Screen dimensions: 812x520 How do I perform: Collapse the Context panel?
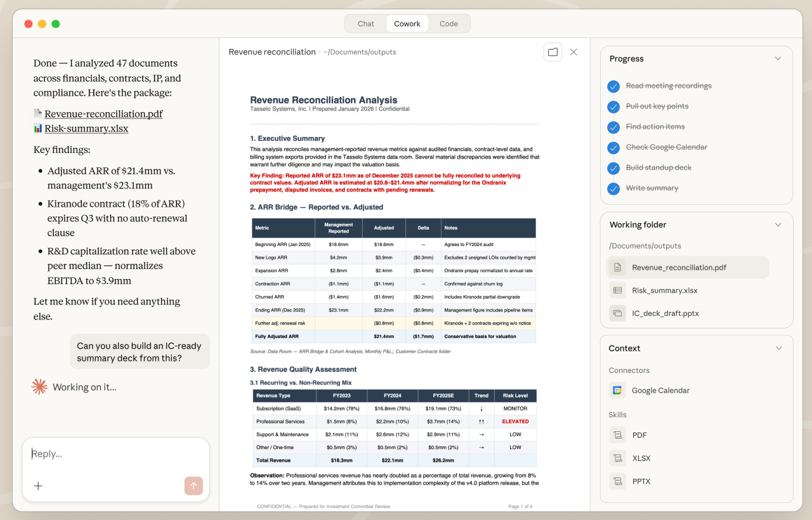click(x=778, y=348)
